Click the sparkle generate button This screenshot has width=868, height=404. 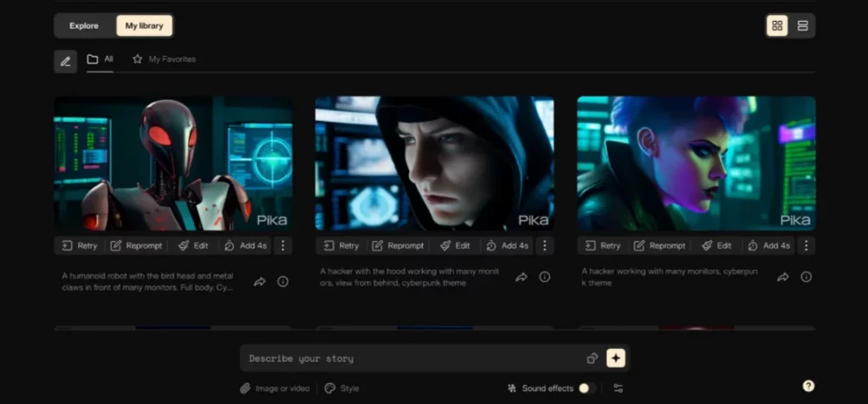point(615,358)
